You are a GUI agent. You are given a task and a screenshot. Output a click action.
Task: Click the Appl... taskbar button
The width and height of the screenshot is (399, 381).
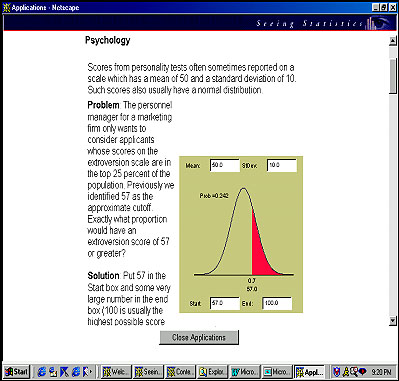coord(310,372)
